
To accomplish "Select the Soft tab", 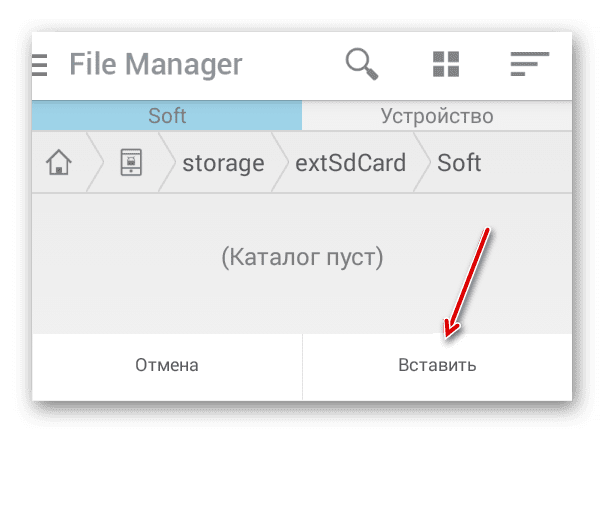I will (167, 116).
